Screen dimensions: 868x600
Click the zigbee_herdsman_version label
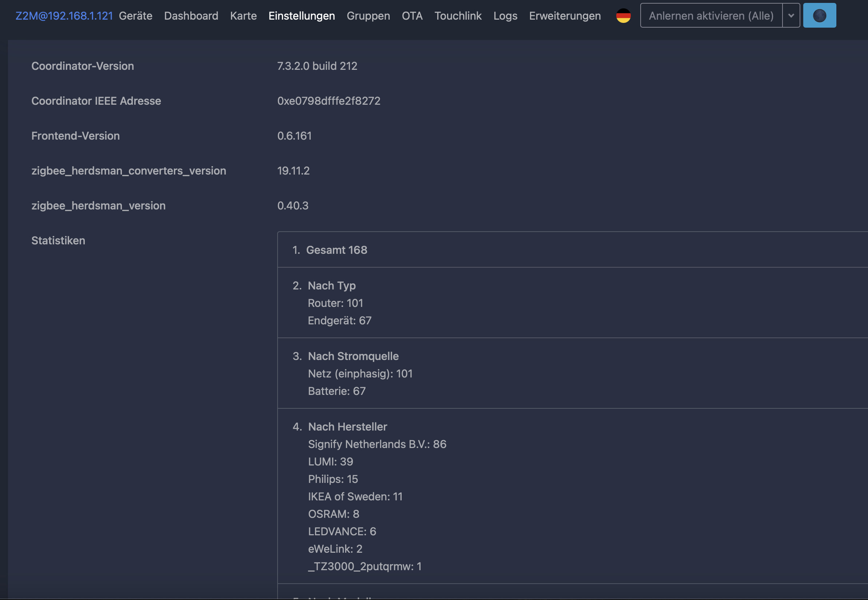click(98, 205)
